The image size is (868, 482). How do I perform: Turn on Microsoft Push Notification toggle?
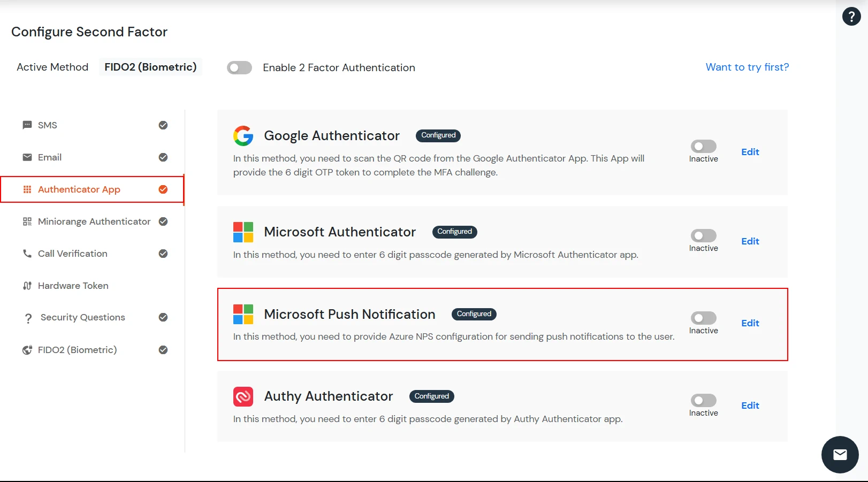(x=703, y=318)
